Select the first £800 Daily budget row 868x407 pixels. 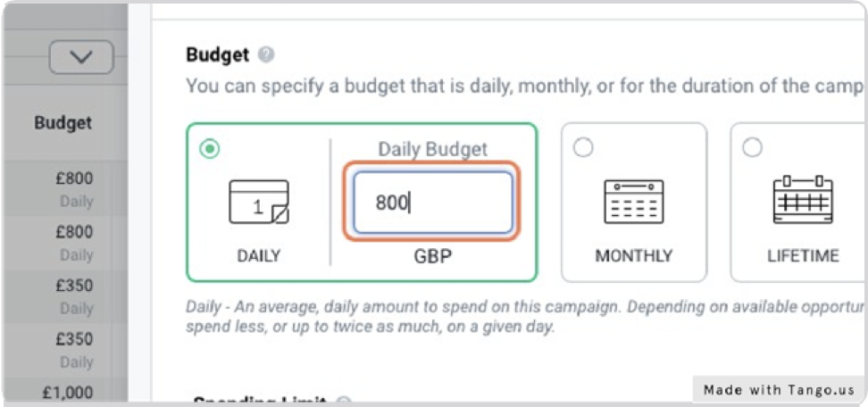tap(65, 188)
